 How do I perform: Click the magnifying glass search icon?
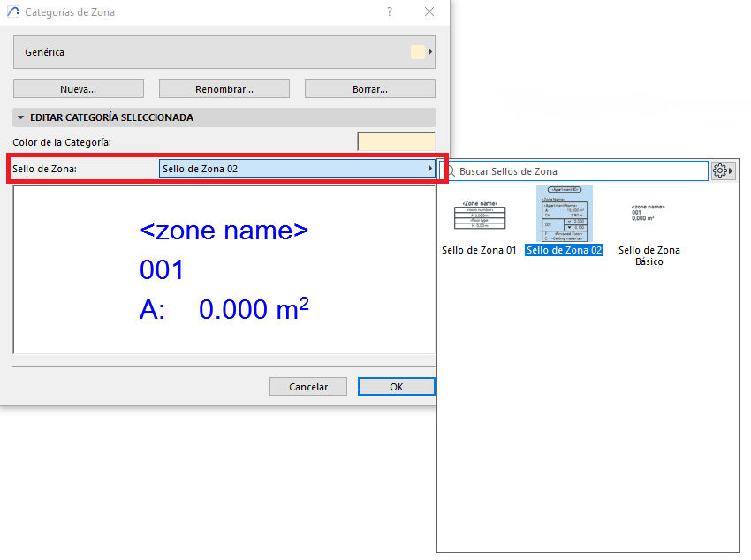(449, 170)
